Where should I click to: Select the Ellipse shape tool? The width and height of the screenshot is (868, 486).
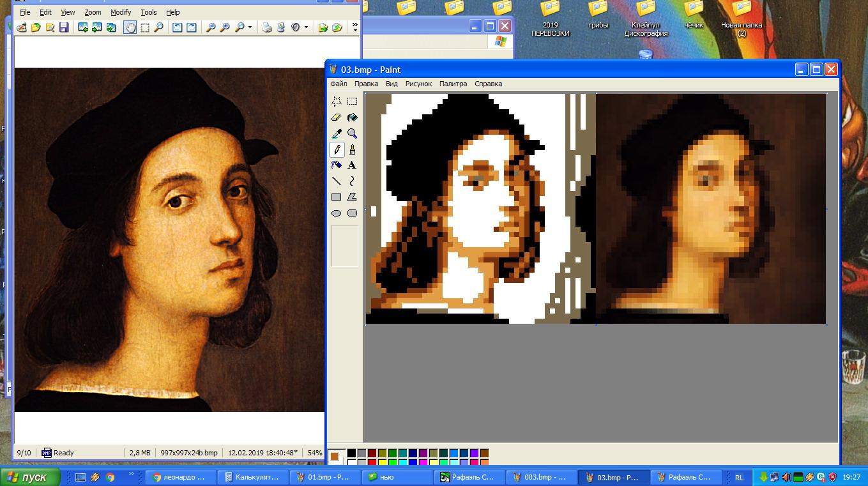click(x=337, y=213)
